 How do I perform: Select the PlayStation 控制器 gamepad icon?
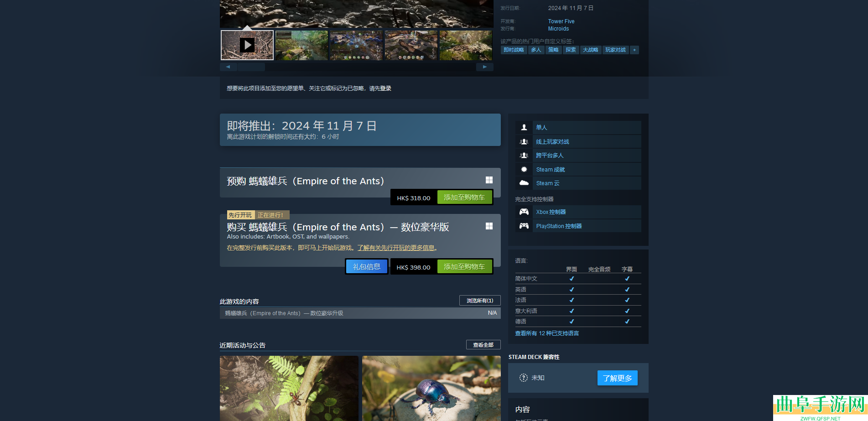point(524,225)
